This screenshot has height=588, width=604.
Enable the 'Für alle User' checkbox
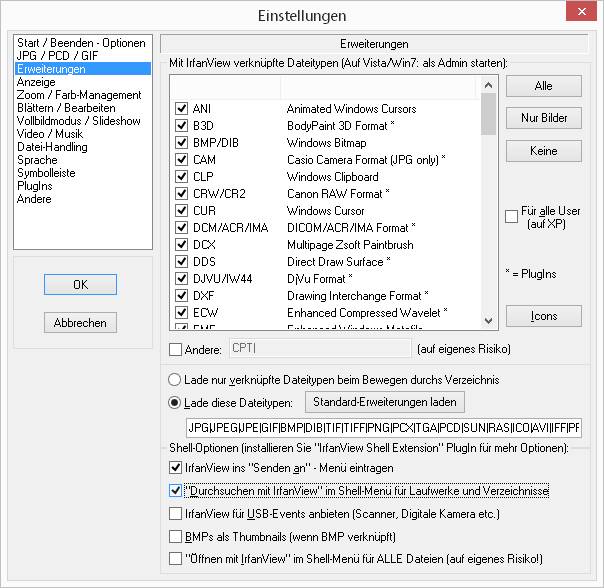[511, 217]
